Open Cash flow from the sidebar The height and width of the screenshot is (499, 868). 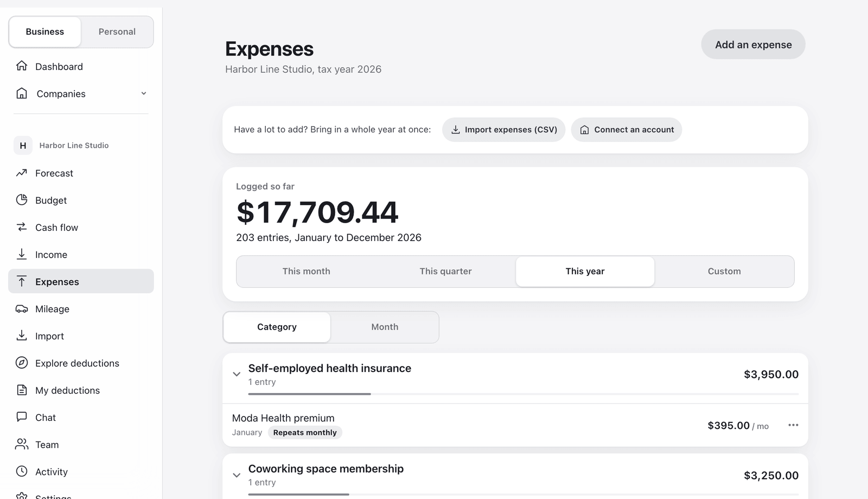click(81, 228)
